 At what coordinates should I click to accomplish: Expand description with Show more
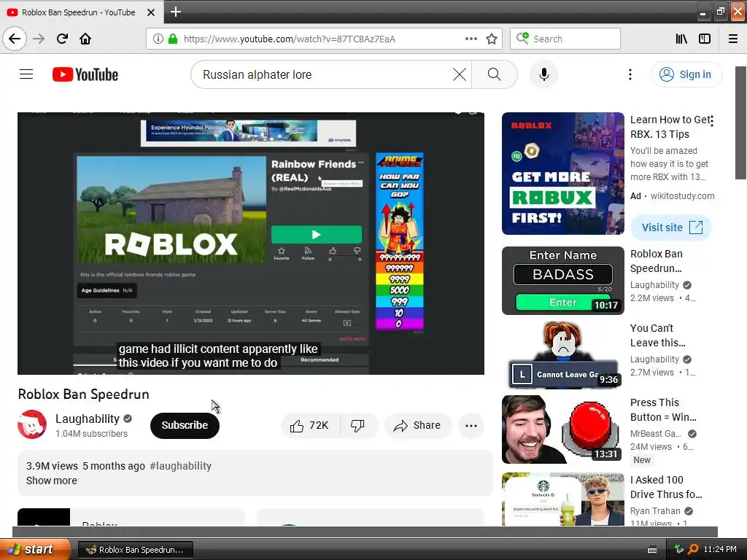click(52, 481)
